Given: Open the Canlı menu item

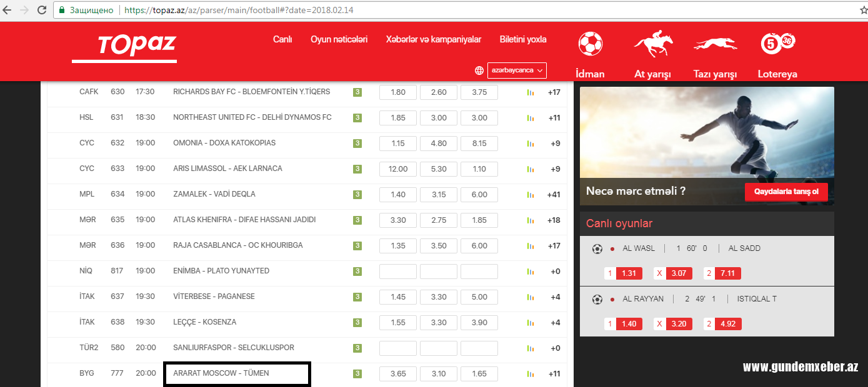Looking at the screenshot, I should [x=282, y=39].
